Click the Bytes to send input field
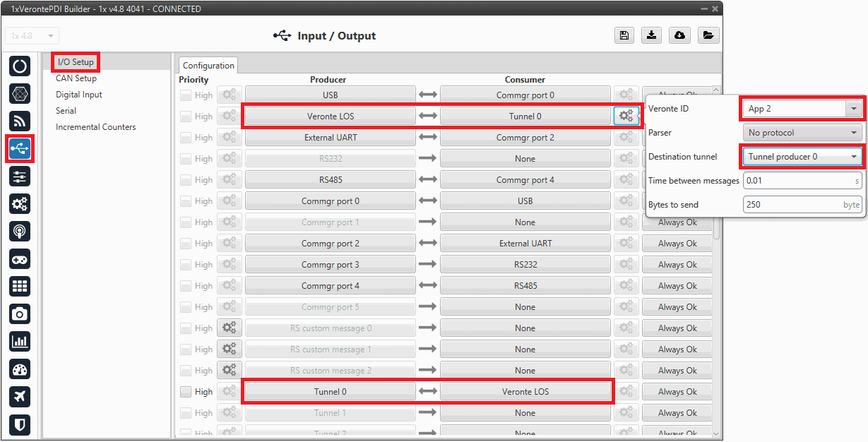 (x=794, y=205)
